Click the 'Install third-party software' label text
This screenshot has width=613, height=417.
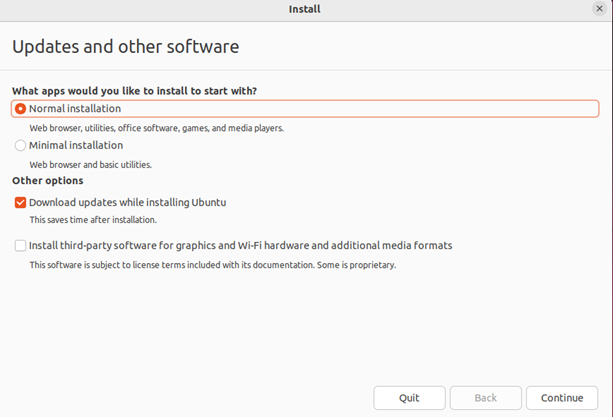(240, 246)
